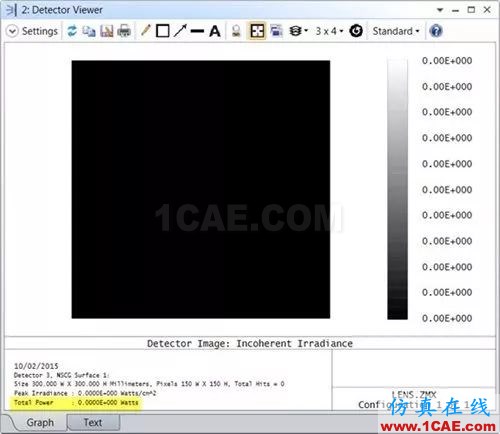Select the rectangle drawing tool
This screenshot has width=500, height=434.
163,31
